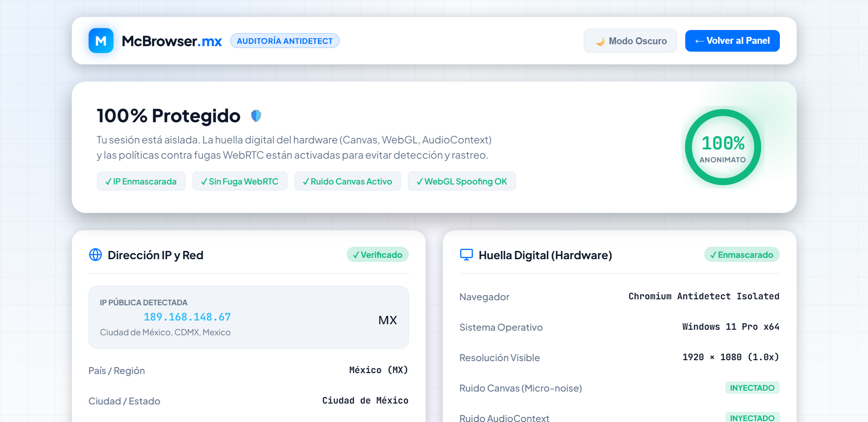Image resolution: width=868 pixels, height=422 pixels.
Task: Click the shield icon beside 100% Protegido
Action: click(256, 116)
